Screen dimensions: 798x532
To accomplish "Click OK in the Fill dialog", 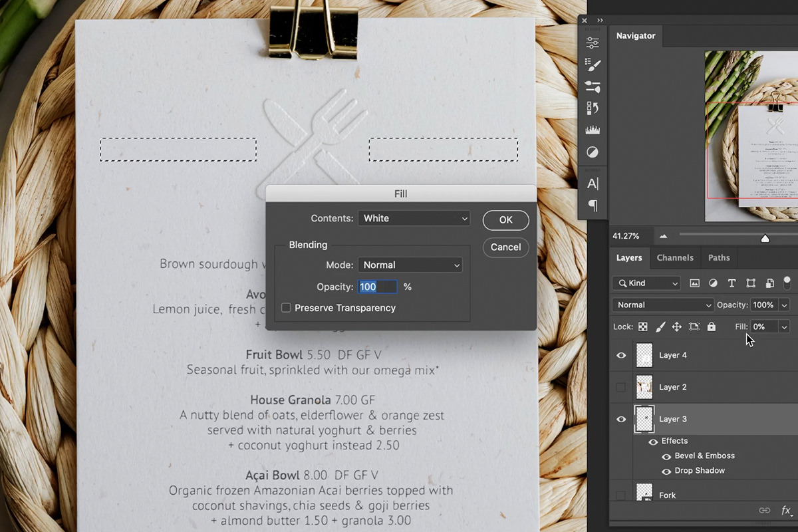I will click(505, 220).
